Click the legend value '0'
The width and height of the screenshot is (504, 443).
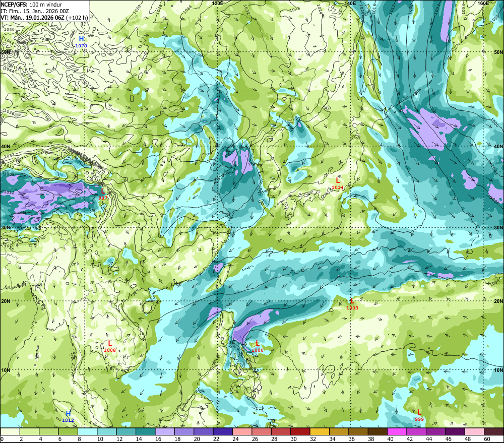[2, 439]
